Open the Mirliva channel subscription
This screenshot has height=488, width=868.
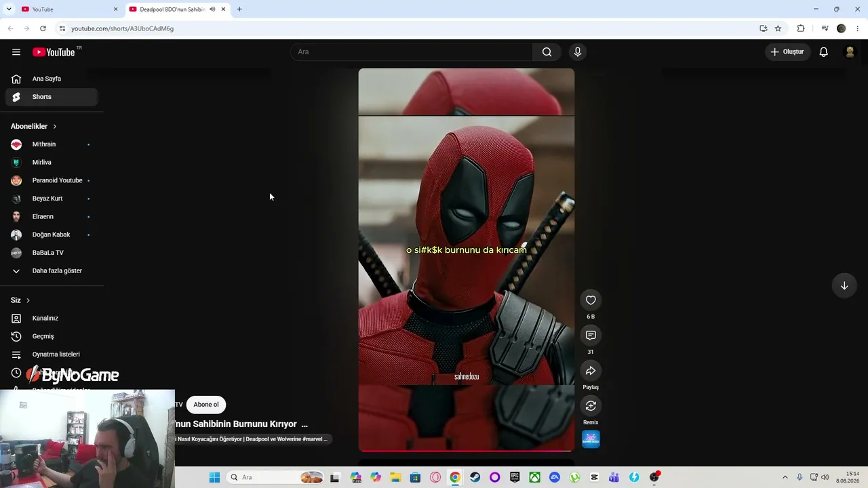(52, 163)
